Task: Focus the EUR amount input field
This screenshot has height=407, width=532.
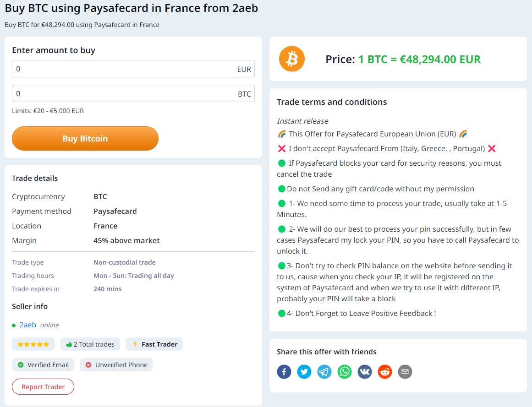Action: pyautogui.click(x=133, y=69)
